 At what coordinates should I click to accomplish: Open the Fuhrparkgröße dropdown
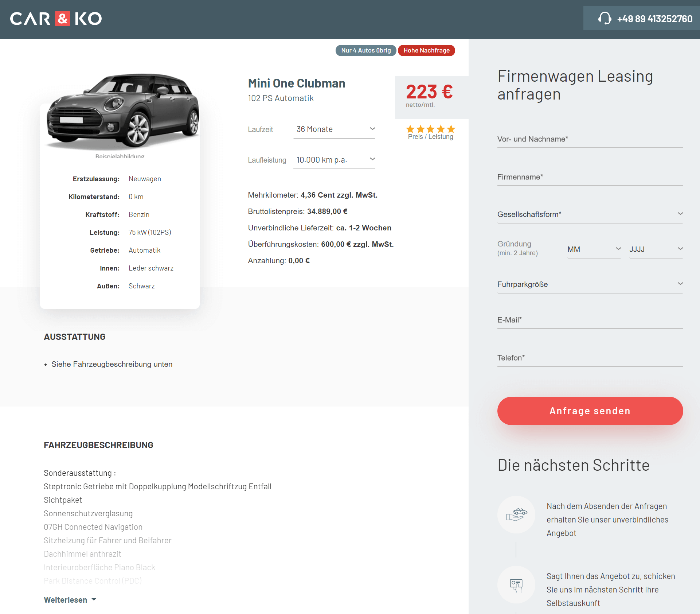point(590,284)
